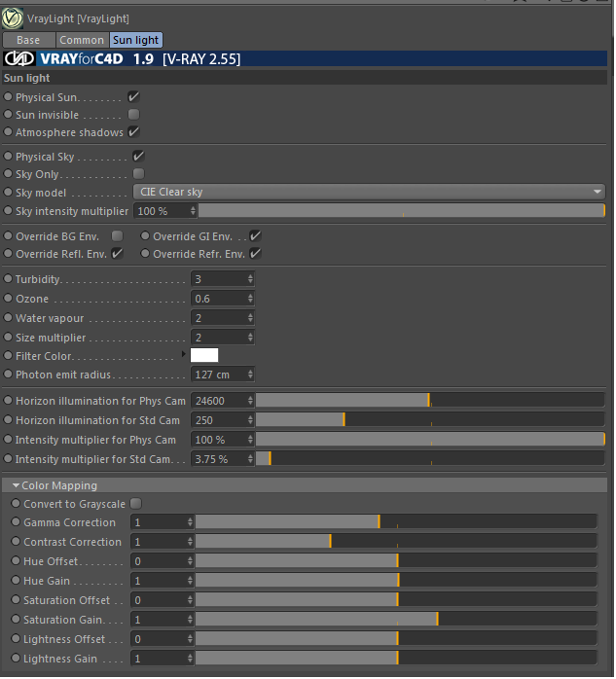Click the Gamma Correction stepper arrows
This screenshot has height=679, width=616.
tap(190, 522)
